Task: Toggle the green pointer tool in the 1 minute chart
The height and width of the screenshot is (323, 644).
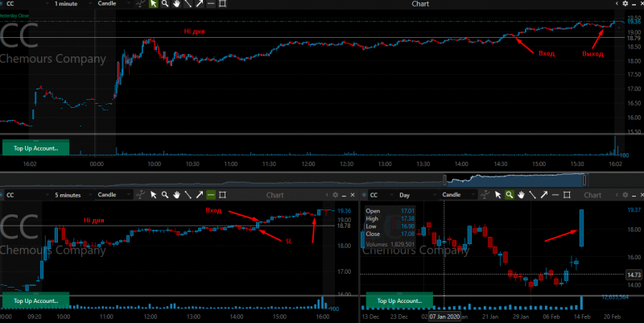Action: click(153, 4)
